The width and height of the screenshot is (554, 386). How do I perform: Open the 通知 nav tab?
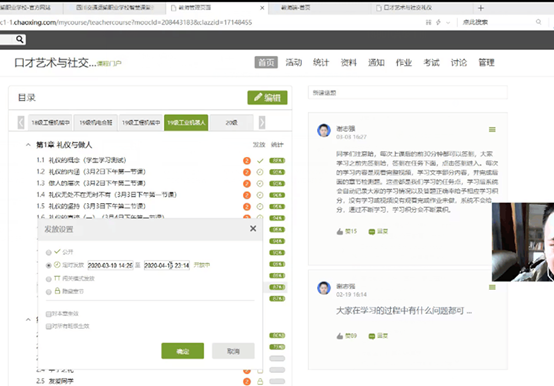click(x=376, y=63)
